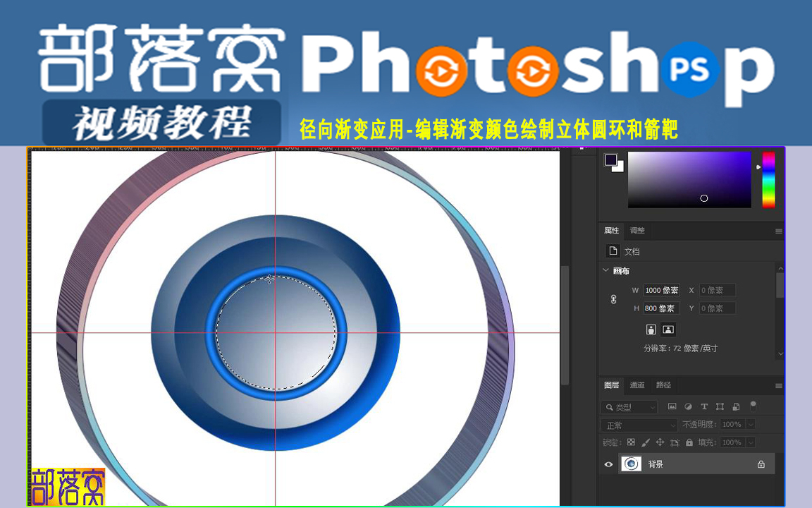Open the 类型 layer filter dropdown
This screenshot has height=508, width=812.
(629, 407)
